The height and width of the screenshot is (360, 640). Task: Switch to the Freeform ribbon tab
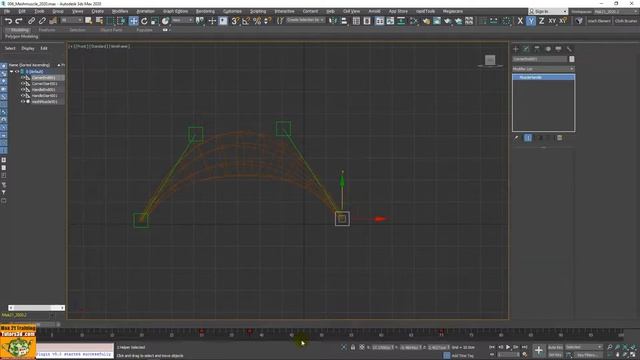(x=47, y=30)
